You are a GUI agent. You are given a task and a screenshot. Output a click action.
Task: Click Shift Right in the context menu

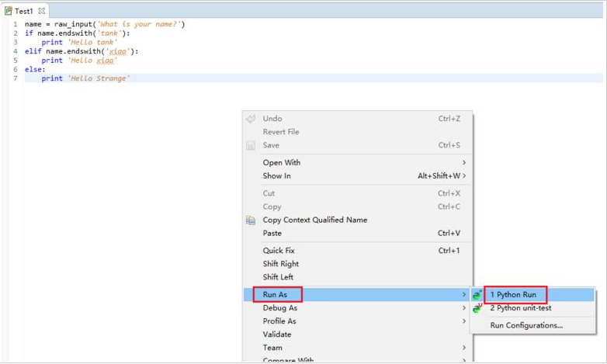[x=281, y=264]
